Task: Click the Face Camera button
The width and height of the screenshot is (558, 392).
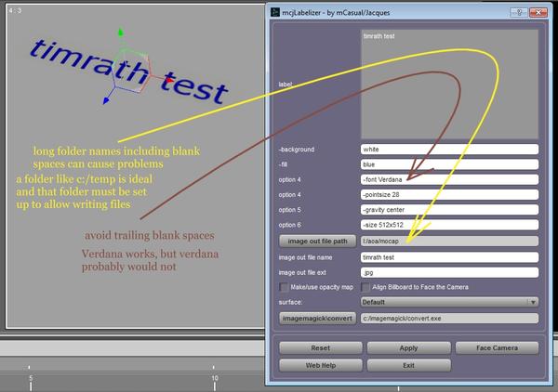Action: 498,348
